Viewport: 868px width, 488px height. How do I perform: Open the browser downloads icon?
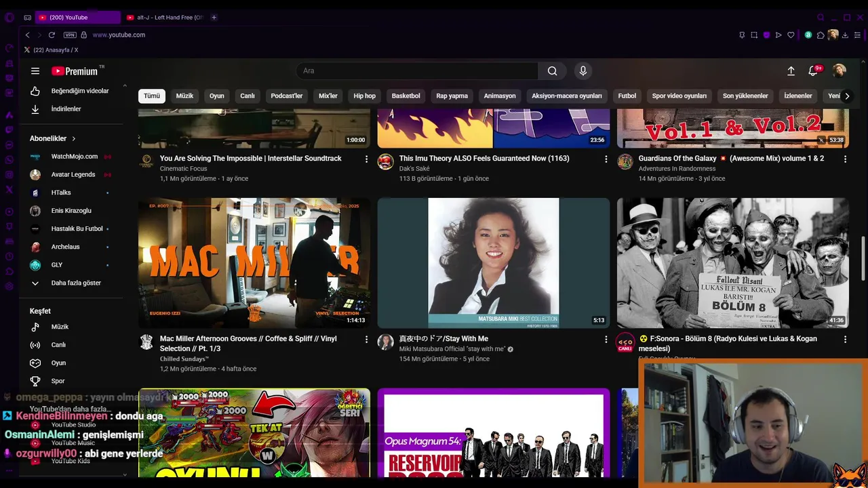click(845, 35)
